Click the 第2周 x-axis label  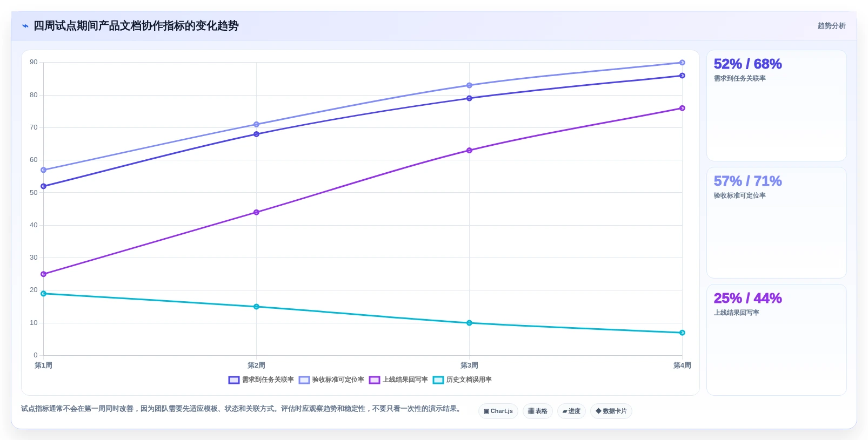(x=256, y=365)
